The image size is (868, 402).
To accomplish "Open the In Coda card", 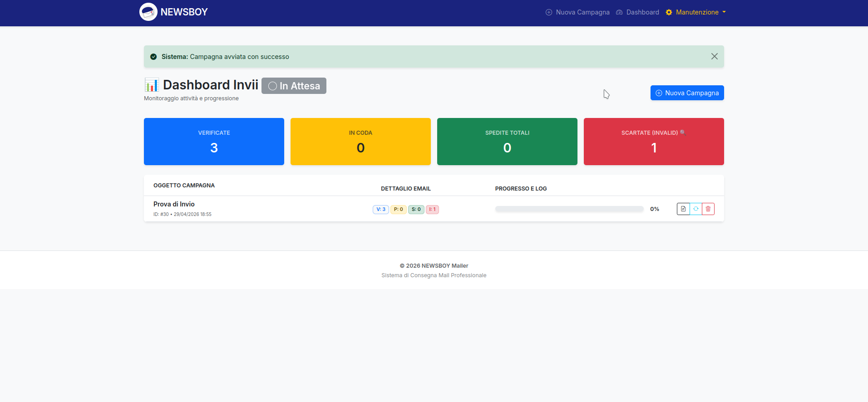I will tap(360, 142).
